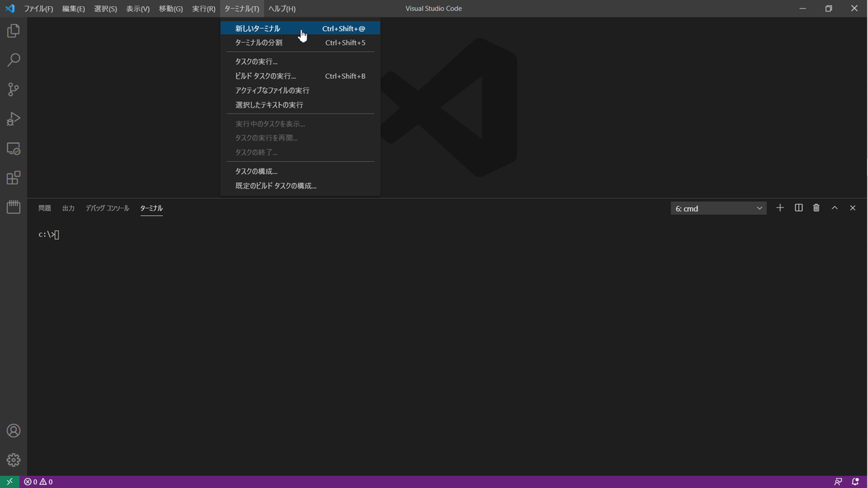Open the 表示(V) menu
868x488 pixels.
pyautogui.click(x=138, y=9)
